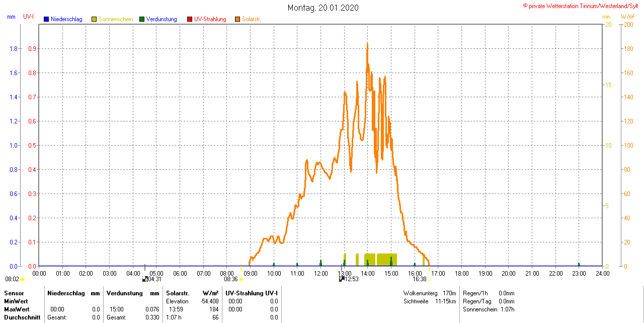Click the Elevation value -54.408
The image size is (644, 323).
click(x=209, y=301)
